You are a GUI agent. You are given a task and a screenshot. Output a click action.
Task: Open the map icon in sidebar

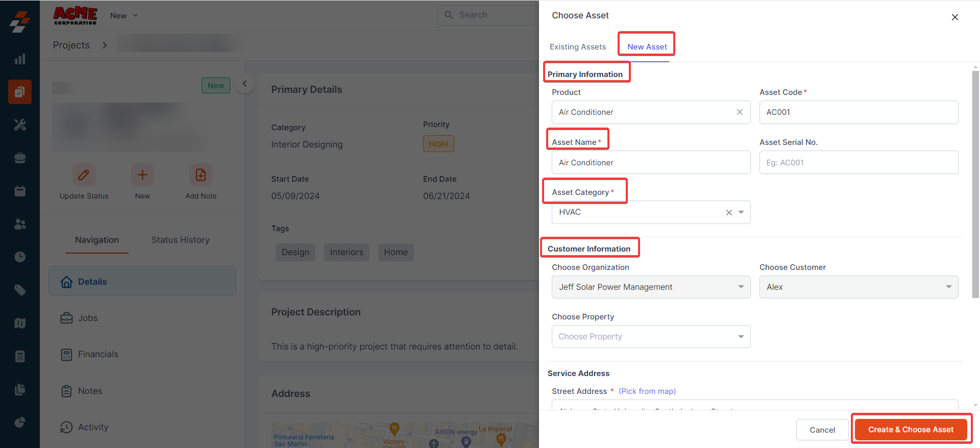(x=20, y=323)
